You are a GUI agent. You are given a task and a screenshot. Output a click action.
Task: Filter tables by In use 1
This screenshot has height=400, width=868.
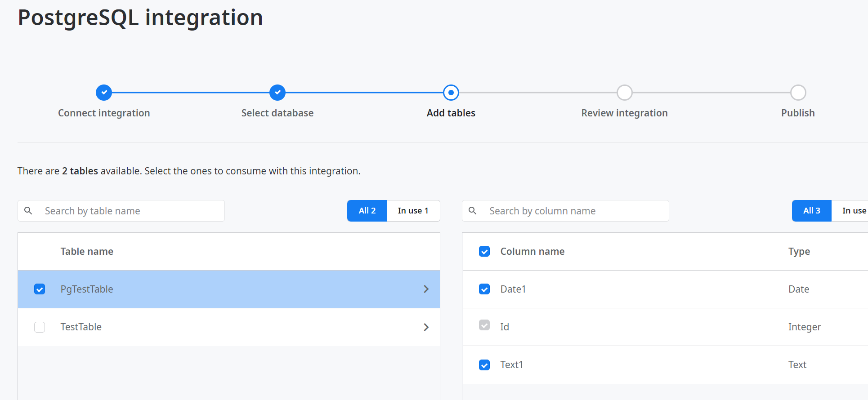coord(413,211)
